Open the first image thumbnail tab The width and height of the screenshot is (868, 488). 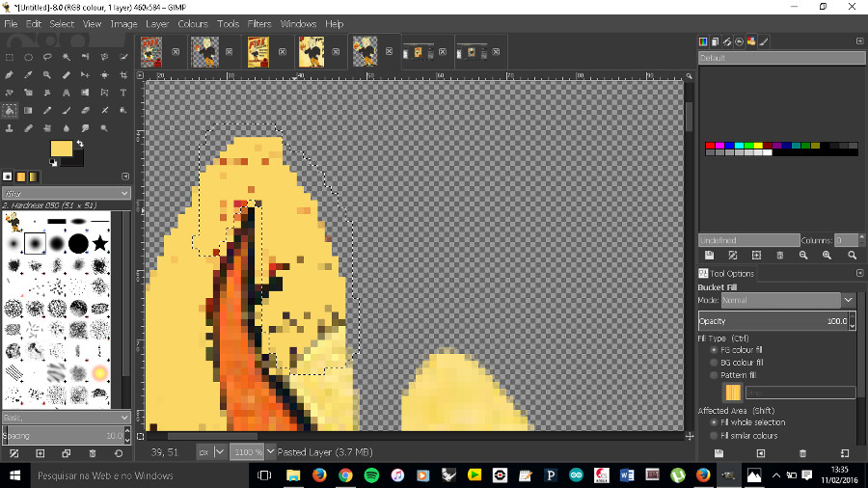click(151, 51)
